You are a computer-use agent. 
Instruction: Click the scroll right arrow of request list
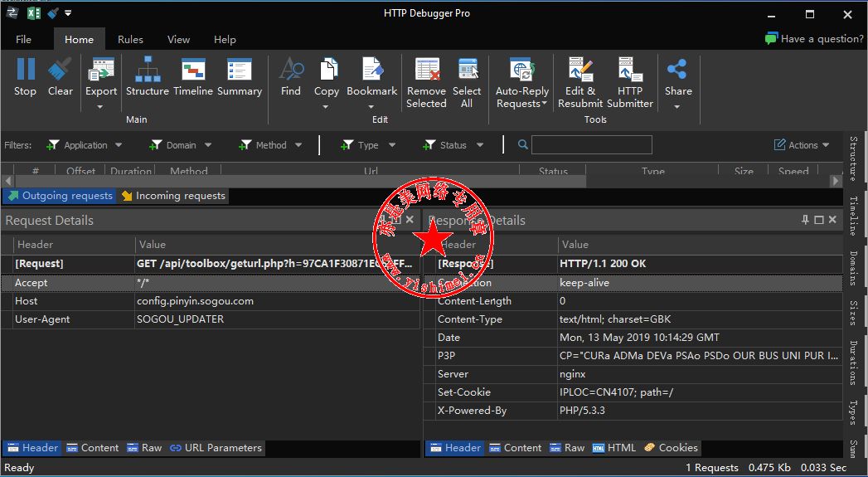[836, 181]
